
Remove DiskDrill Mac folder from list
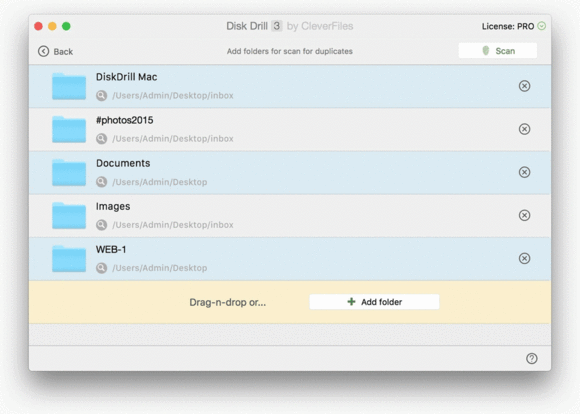(524, 86)
